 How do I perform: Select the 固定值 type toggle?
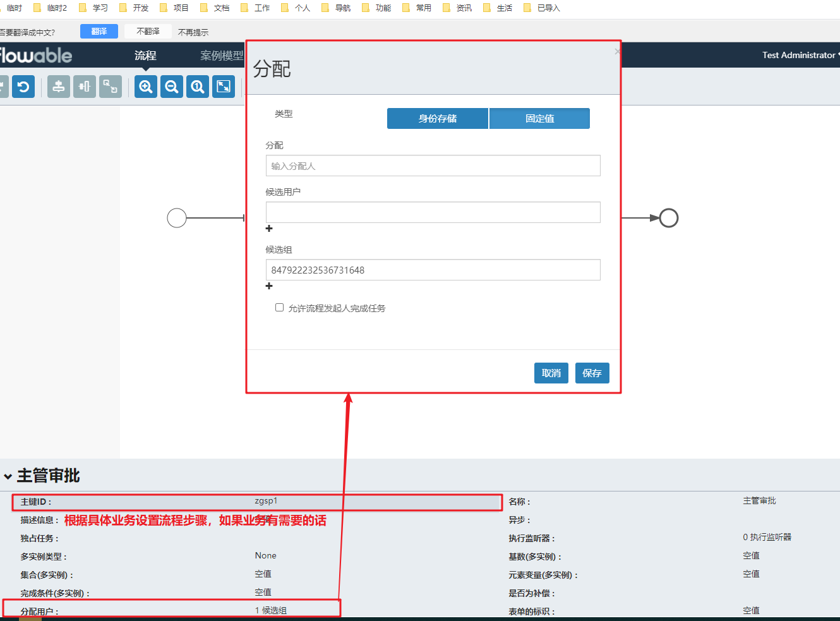tap(540, 118)
